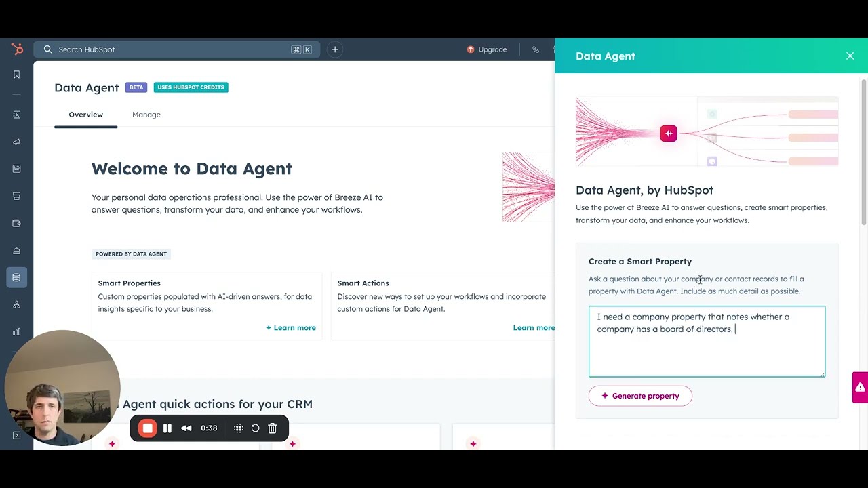Open the Automation workflows sidebar icon
This screenshot has width=868, height=488.
[x=17, y=304]
